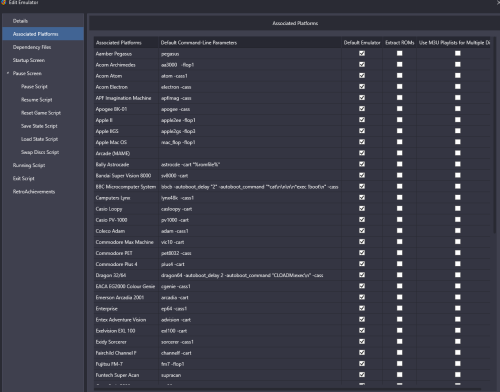
Task: Click the Extract ROMs column header
Action: tap(400, 43)
